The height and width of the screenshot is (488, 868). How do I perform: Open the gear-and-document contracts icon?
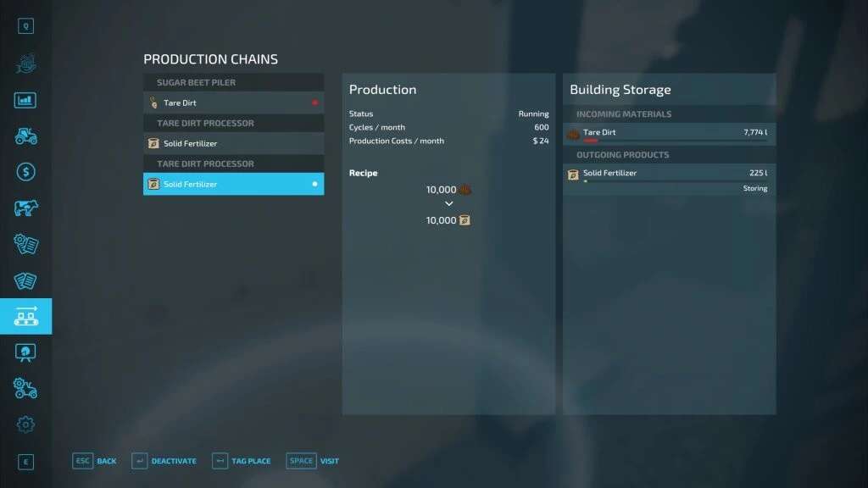coord(25,244)
